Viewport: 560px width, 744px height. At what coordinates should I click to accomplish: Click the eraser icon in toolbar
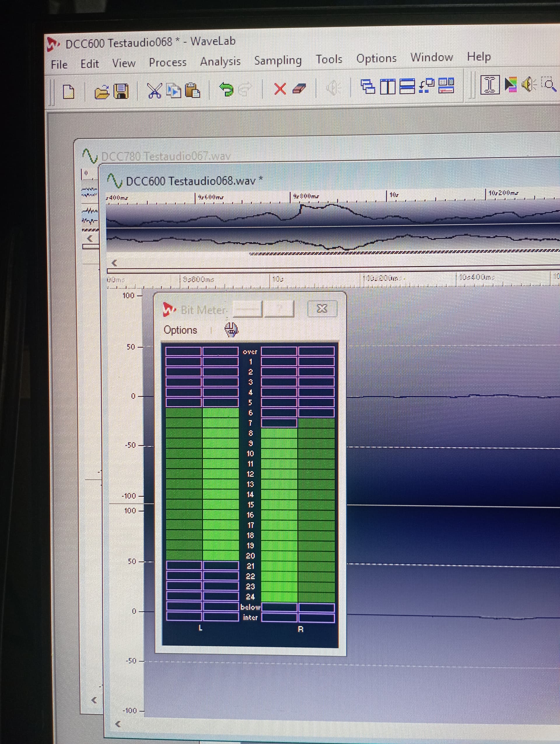299,88
